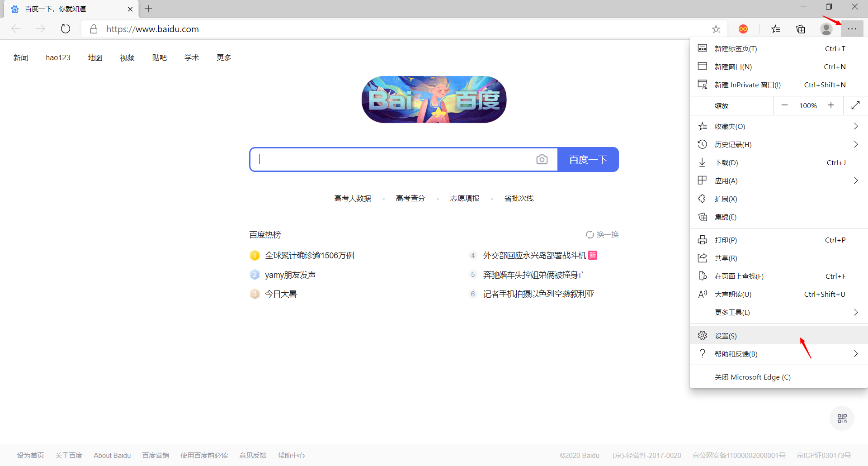
Task: Choose 打印(P) in the menu
Action: pyautogui.click(x=778, y=240)
